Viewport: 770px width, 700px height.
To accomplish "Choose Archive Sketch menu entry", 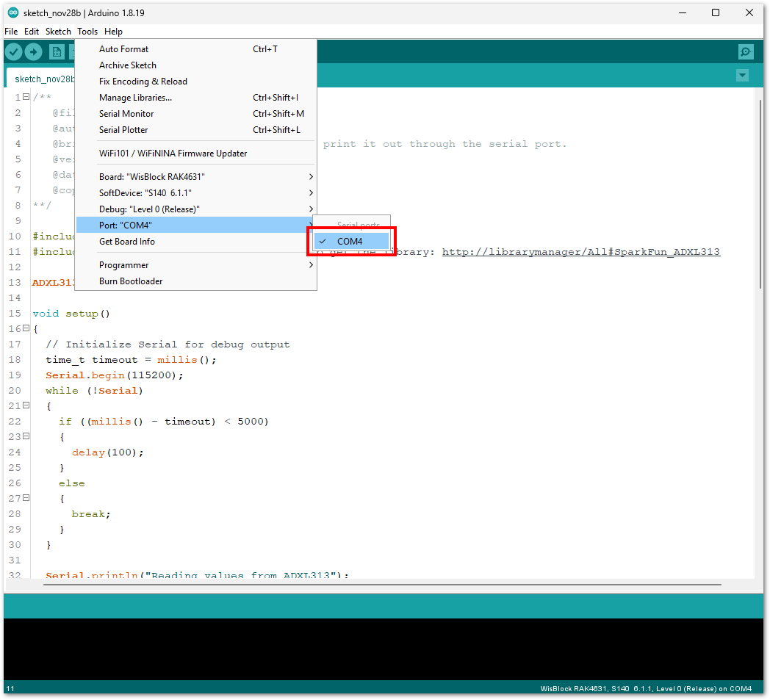I will coord(195,65).
